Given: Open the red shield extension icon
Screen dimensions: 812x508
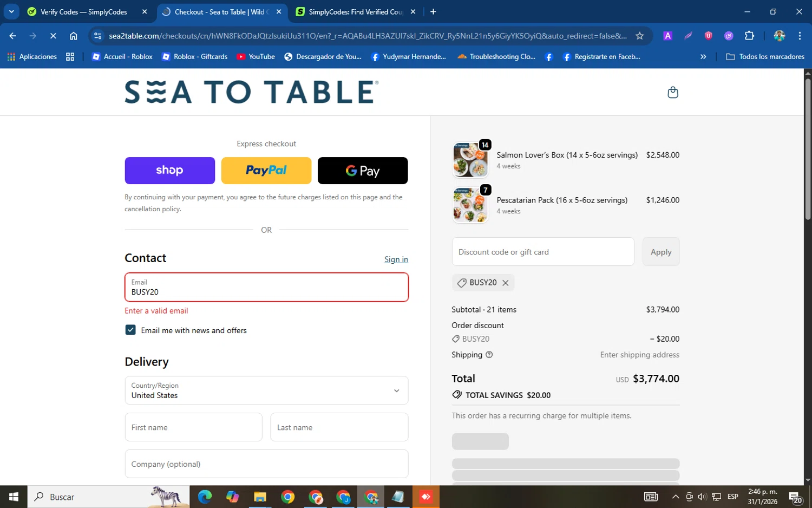Looking at the screenshot, I should pos(708,36).
